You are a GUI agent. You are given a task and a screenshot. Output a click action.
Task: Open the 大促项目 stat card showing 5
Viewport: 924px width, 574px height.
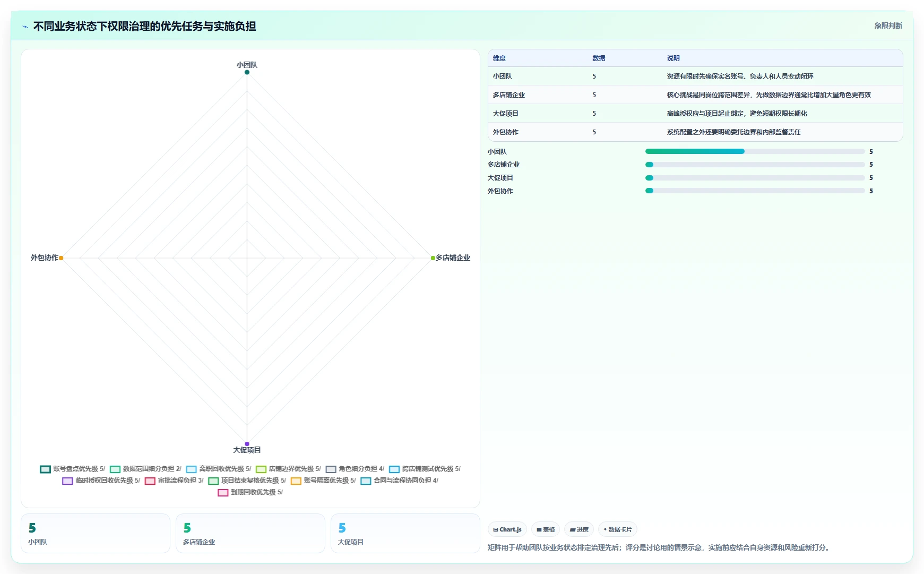(x=405, y=533)
